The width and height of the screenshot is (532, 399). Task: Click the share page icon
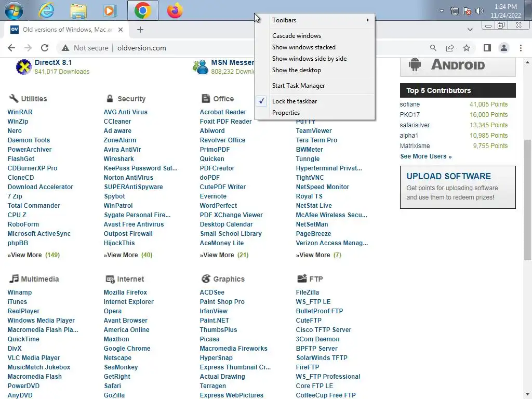450,48
